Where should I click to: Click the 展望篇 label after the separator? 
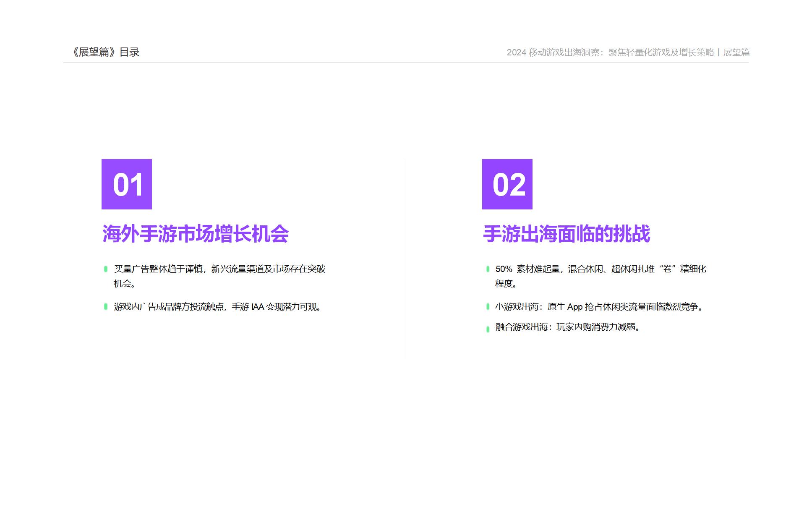[x=736, y=52]
